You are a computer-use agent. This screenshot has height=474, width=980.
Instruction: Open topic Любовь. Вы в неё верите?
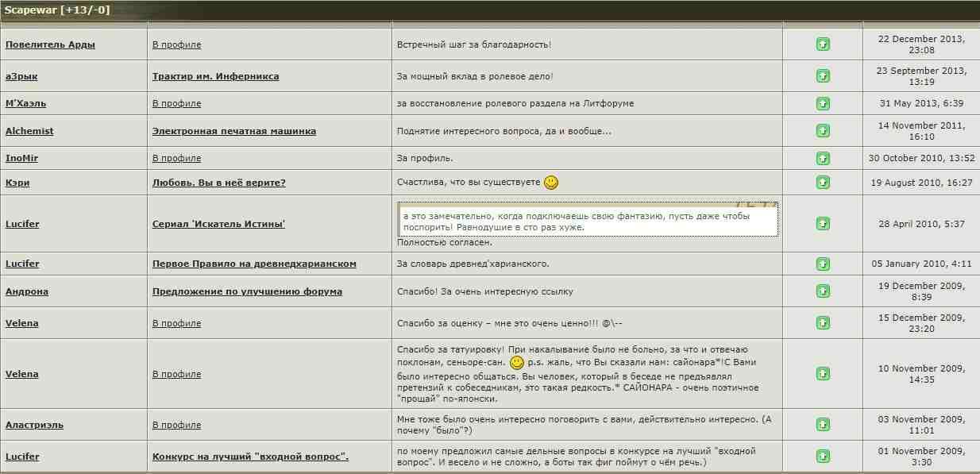pos(218,183)
